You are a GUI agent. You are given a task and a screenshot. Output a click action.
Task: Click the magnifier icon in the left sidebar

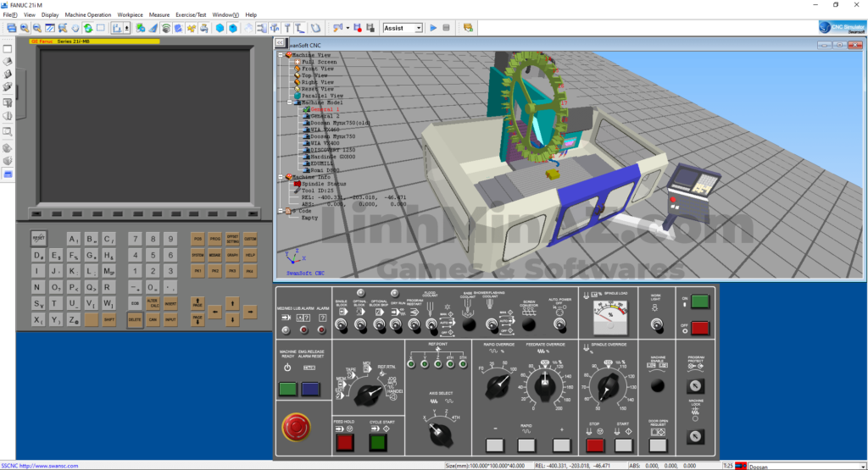pyautogui.click(x=8, y=131)
